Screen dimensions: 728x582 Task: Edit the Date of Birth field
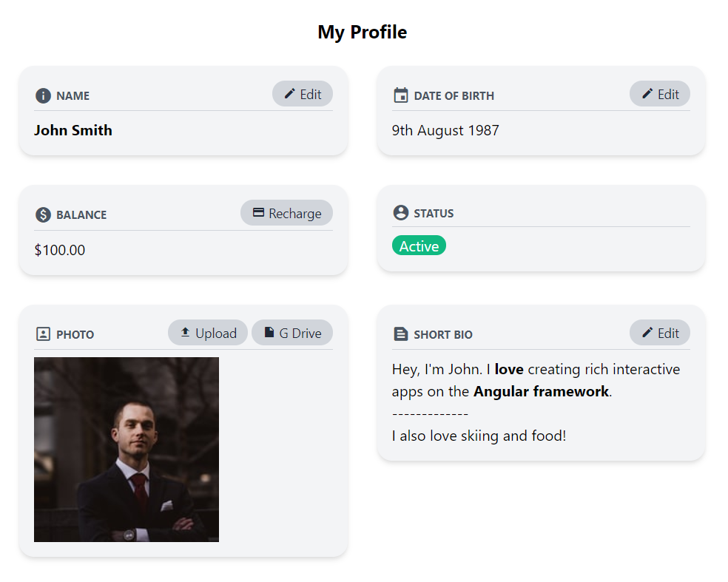660,94
